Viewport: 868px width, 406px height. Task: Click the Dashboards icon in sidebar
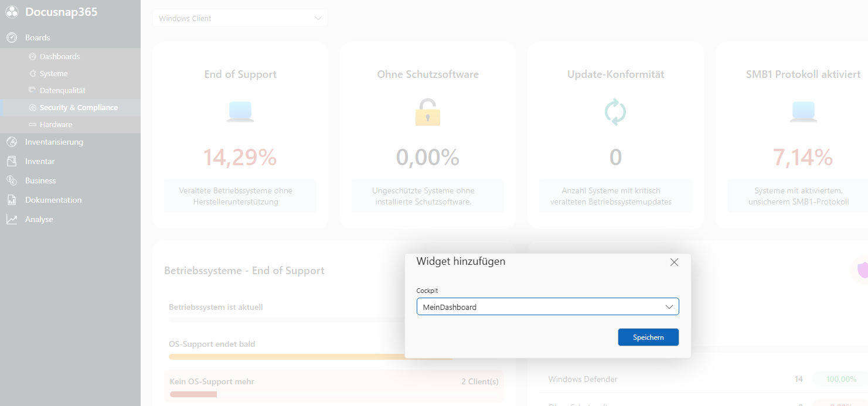point(32,57)
